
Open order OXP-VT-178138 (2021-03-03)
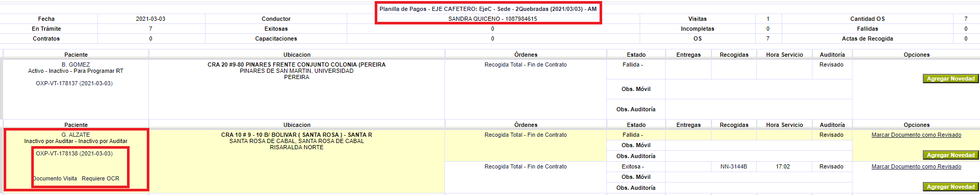click(x=74, y=153)
